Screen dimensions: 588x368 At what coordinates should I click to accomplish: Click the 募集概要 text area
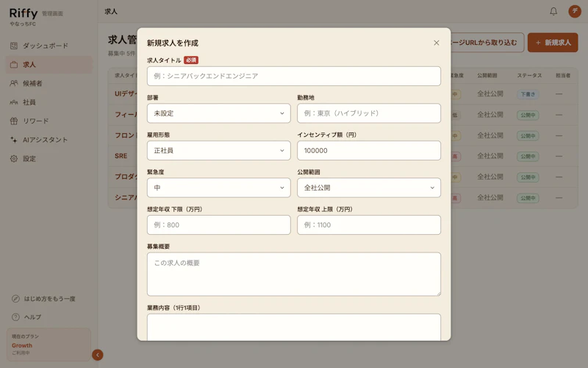coord(293,274)
